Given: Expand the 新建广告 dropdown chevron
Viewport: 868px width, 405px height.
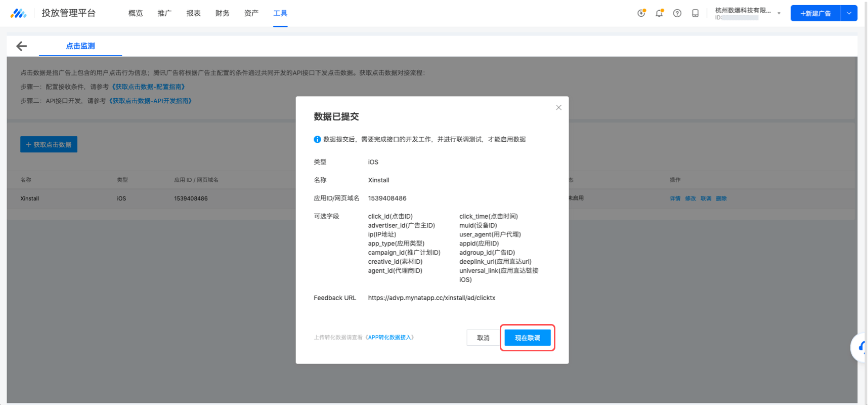Looking at the screenshot, I should coord(849,13).
